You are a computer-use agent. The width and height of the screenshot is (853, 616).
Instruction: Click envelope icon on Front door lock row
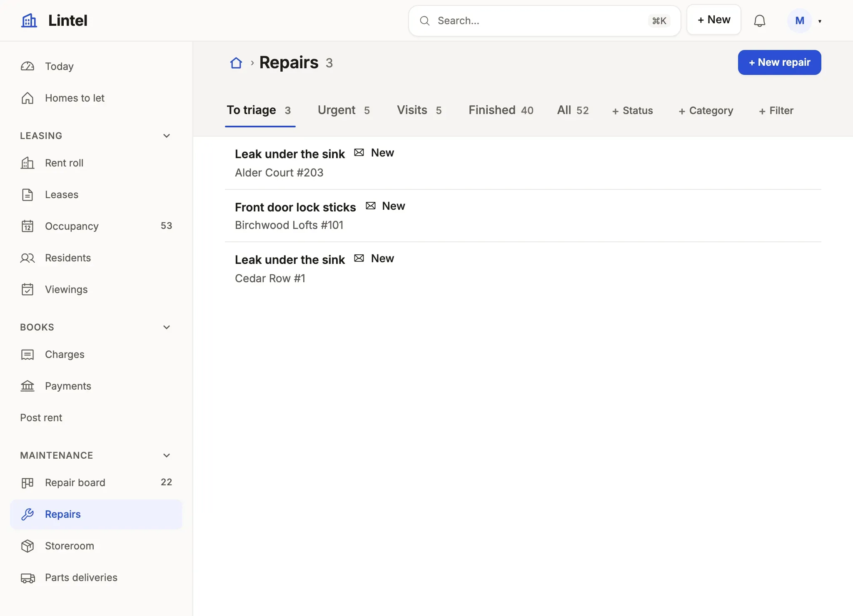[x=370, y=206]
